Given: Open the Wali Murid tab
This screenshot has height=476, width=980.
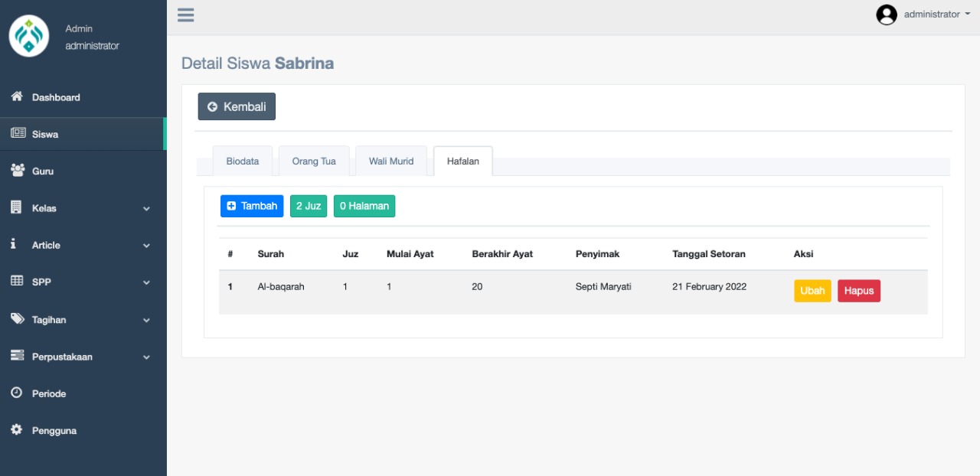Looking at the screenshot, I should coord(390,161).
